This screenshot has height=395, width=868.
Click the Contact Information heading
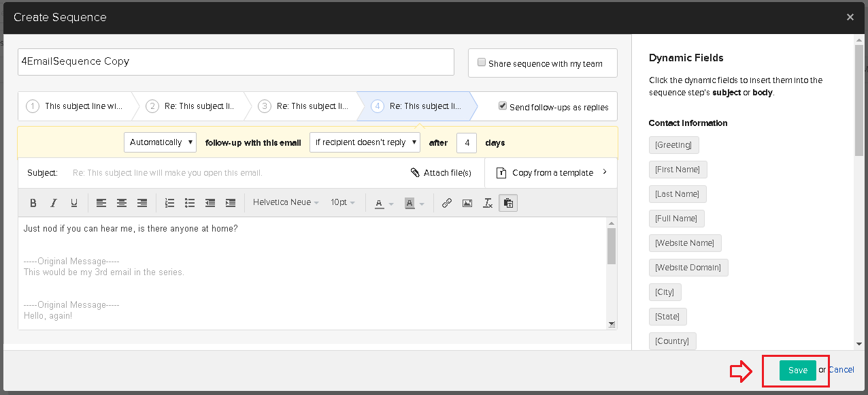coord(688,123)
